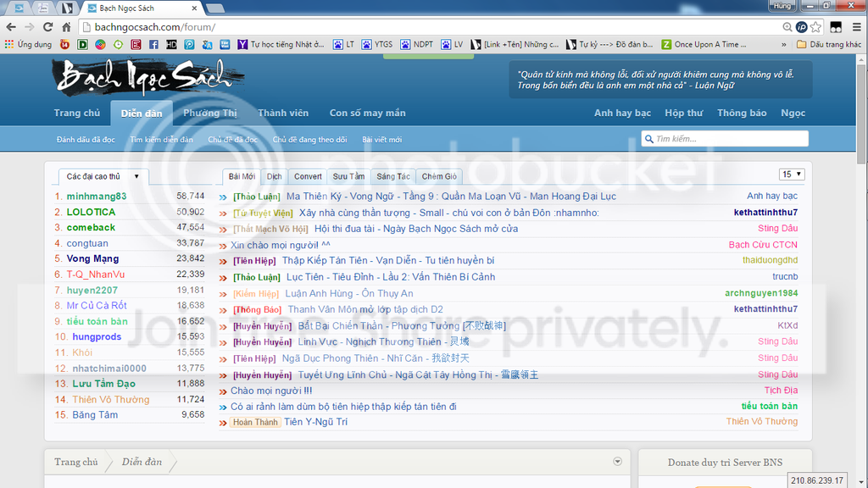Expand the Các đại cao thủ dropdown
Image resolution: width=868 pixels, height=488 pixels.
pos(136,176)
